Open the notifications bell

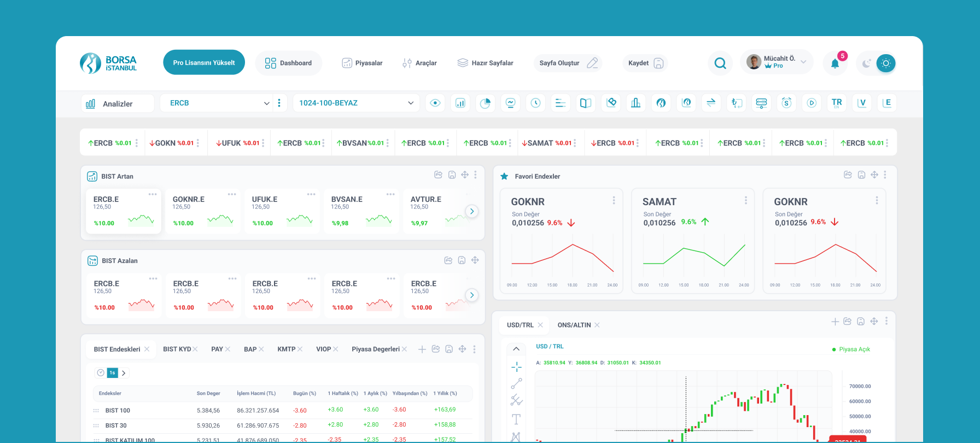click(835, 63)
